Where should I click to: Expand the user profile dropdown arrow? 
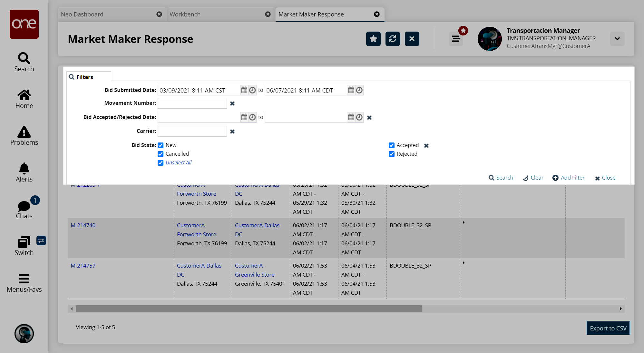(617, 39)
